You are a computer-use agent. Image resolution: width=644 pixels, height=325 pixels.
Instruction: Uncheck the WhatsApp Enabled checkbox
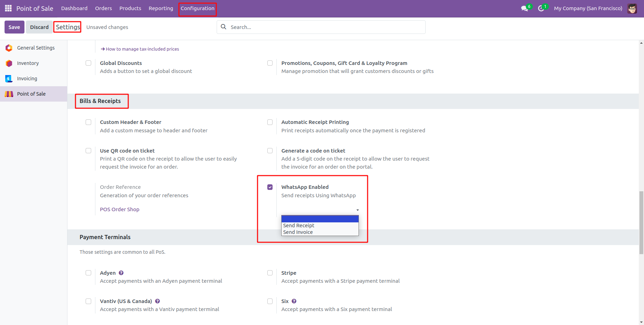[x=270, y=187]
